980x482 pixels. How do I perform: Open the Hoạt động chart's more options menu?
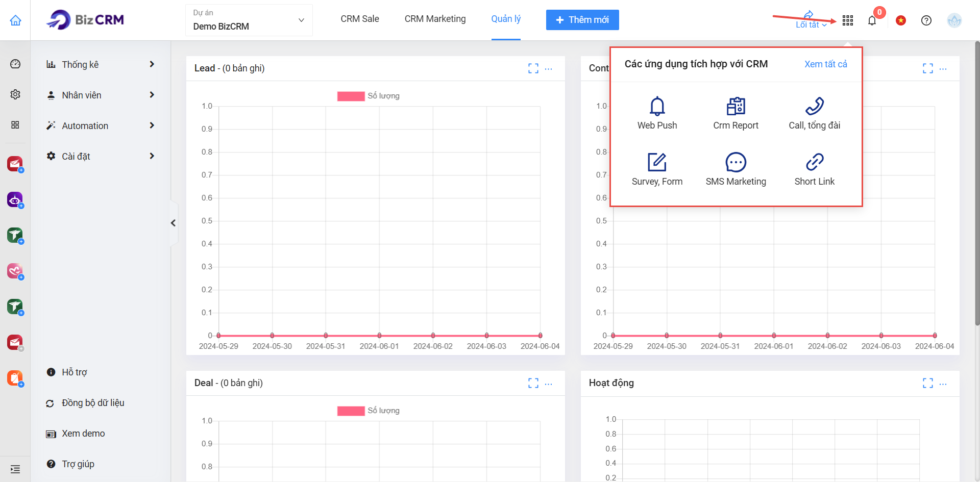943,383
